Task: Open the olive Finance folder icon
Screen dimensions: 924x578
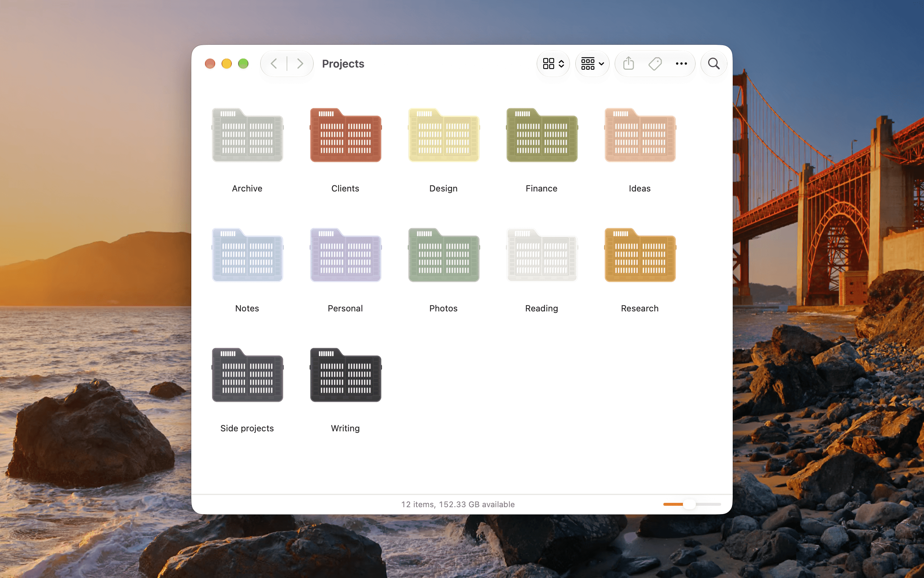Action: [x=542, y=135]
